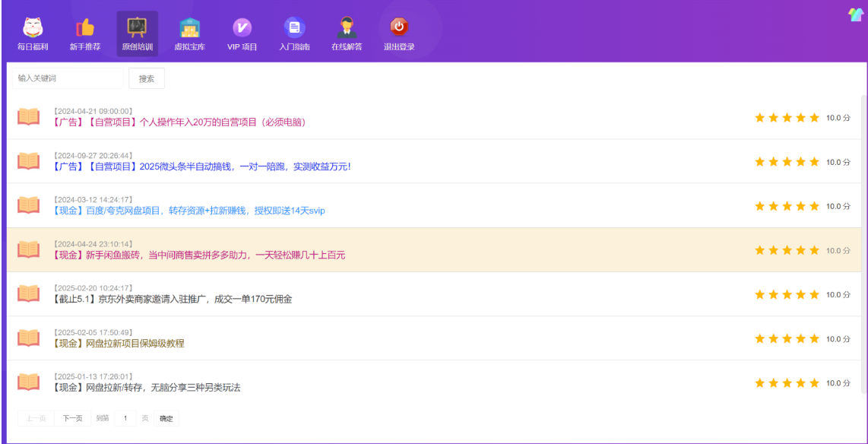The image size is (868, 444).
Task: Open the 入门指南 document icon
Action: coord(294,29)
